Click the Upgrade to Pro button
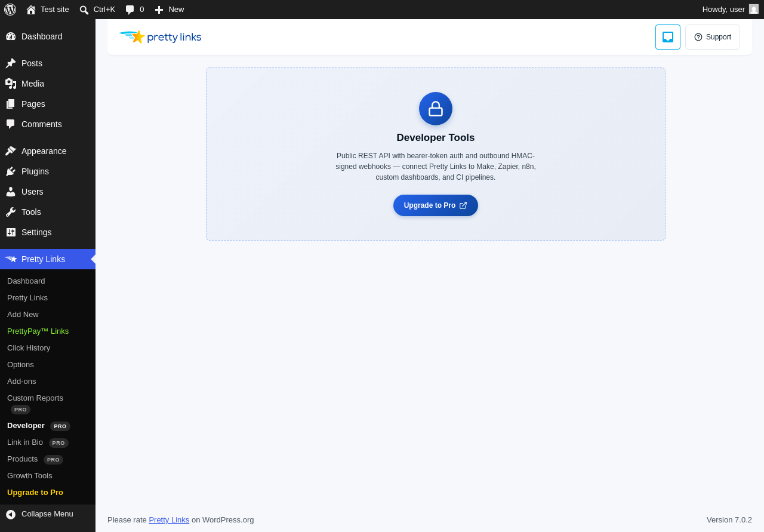Image resolution: width=764 pixels, height=532 pixels. point(436,205)
